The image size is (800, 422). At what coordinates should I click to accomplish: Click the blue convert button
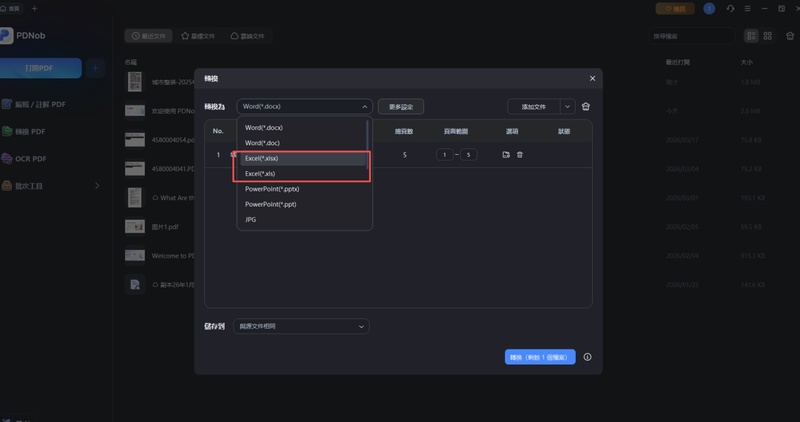click(x=540, y=357)
